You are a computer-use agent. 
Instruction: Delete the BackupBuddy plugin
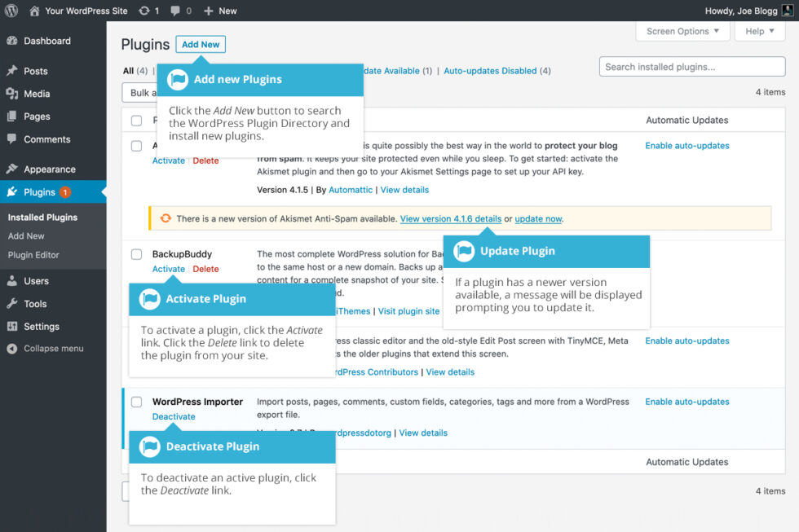coord(205,269)
